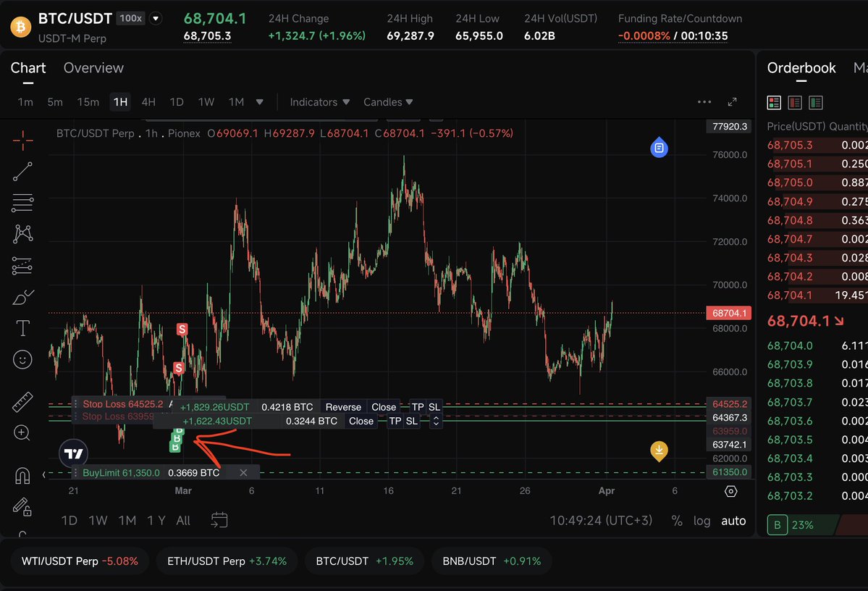Switch to the Chart tab
The height and width of the screenshot is (591, 868).
pyautogui.click(x=28, y=68)
